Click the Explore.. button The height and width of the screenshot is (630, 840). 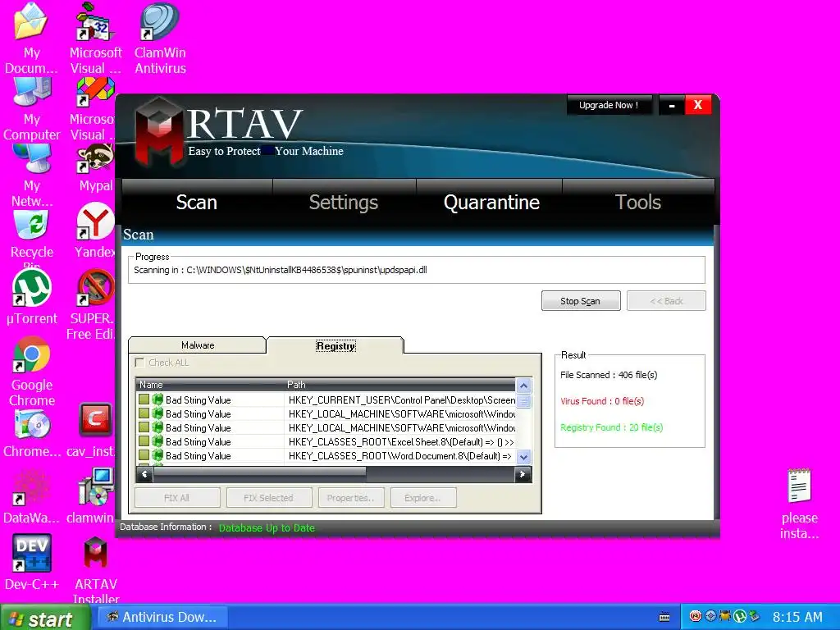point(423,498)
